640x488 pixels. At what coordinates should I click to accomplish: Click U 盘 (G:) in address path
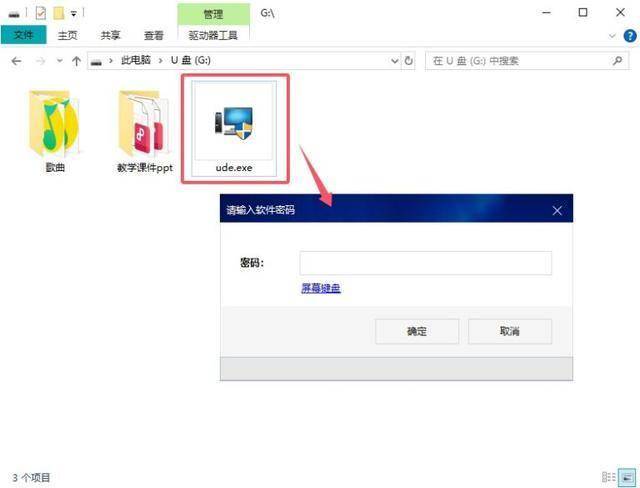click(191, 60)
